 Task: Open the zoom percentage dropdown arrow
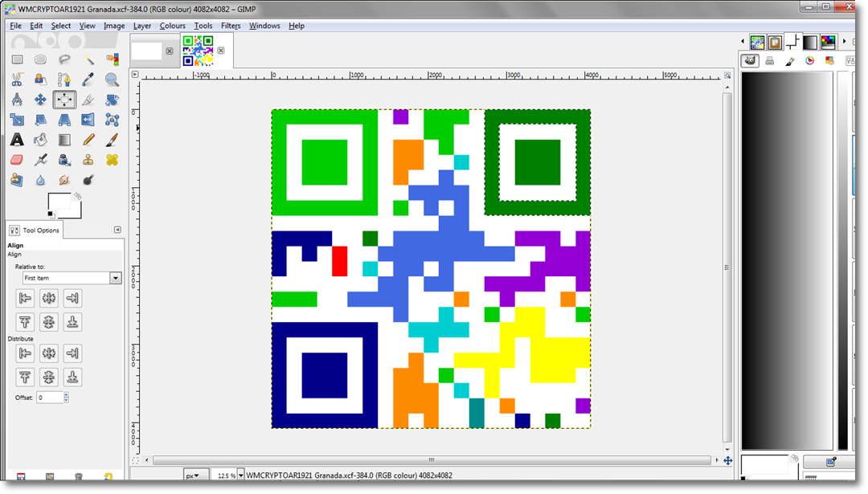click(x=241, y=476)
